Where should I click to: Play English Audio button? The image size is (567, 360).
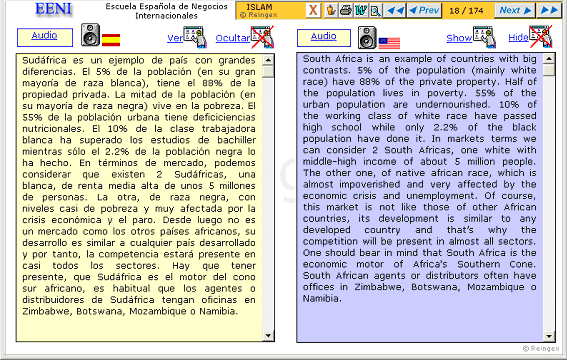pyautogui.click(x=324, y=38)
